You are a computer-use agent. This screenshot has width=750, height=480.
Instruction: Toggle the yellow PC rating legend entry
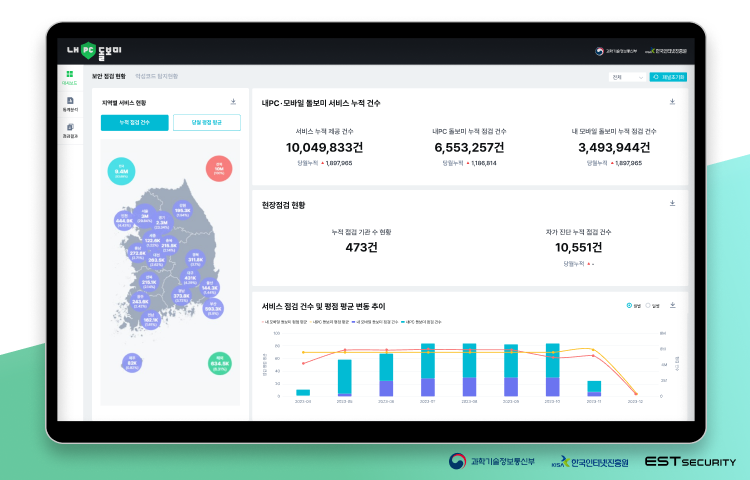tap(330, 322)
